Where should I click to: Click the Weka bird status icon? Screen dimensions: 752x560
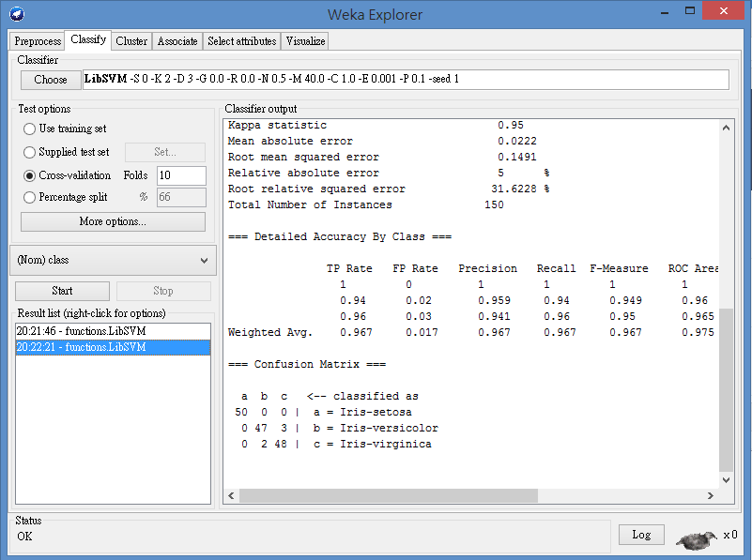(x=696, y=539)
